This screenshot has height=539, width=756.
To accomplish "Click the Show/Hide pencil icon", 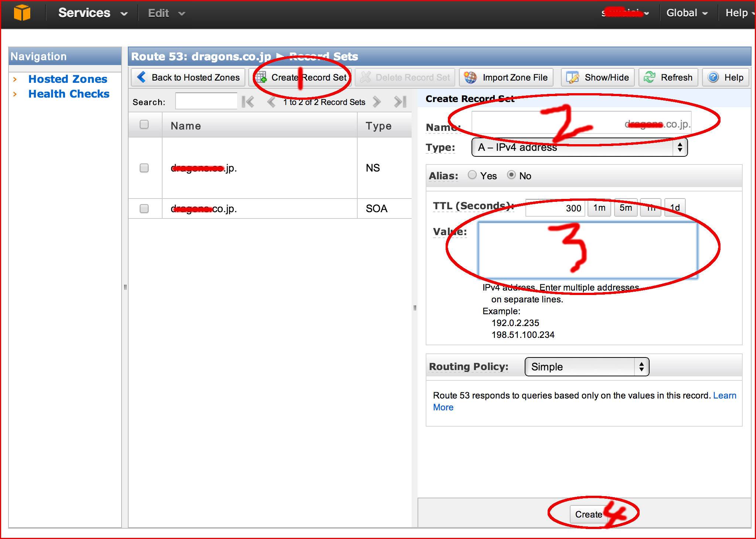I will (572, 77).
